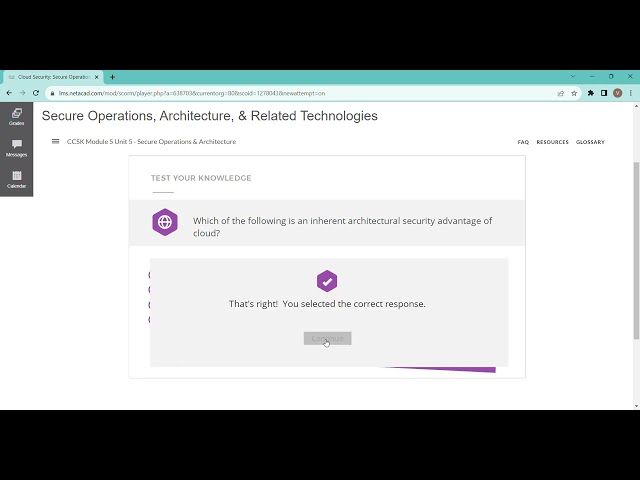Viewport: 640px width, 480px height.
Task: Click the browser forward arrow
Action: [22, 93]
